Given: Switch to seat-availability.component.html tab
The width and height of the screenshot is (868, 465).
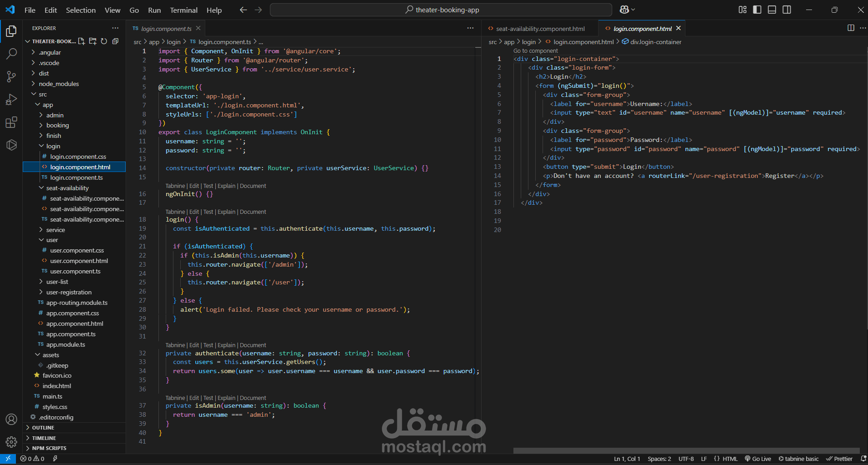Looking at the screenshot, I should tap(540, 29).
